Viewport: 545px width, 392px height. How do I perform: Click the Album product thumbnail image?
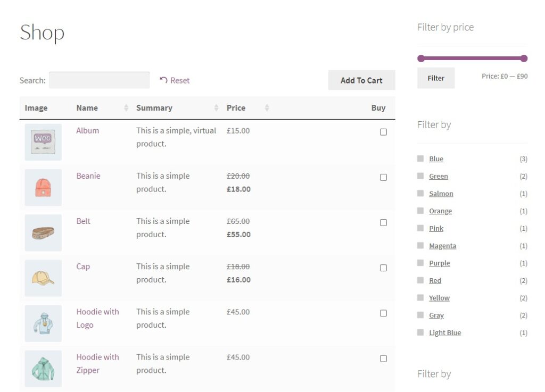coord(43,141)
